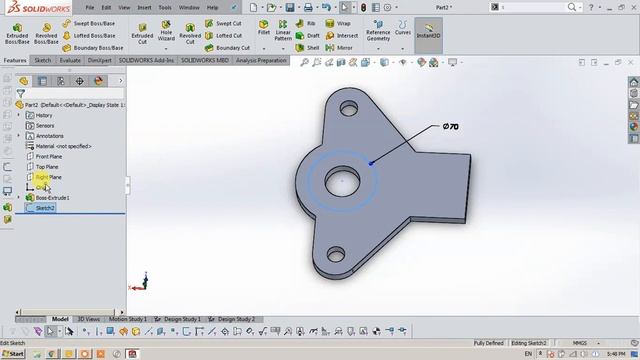Screen dimensions: 640x360
Task: Click in the SOLIDWORKS search field
Action: (532, 7)
